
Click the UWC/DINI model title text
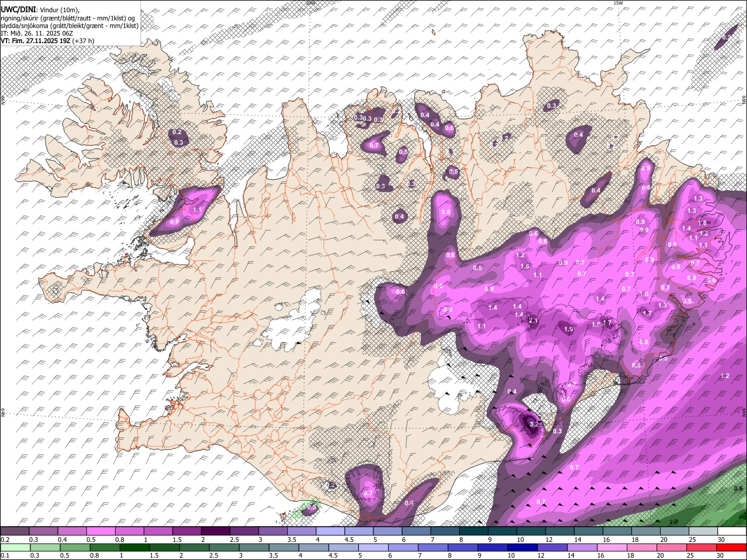(18, 10)
